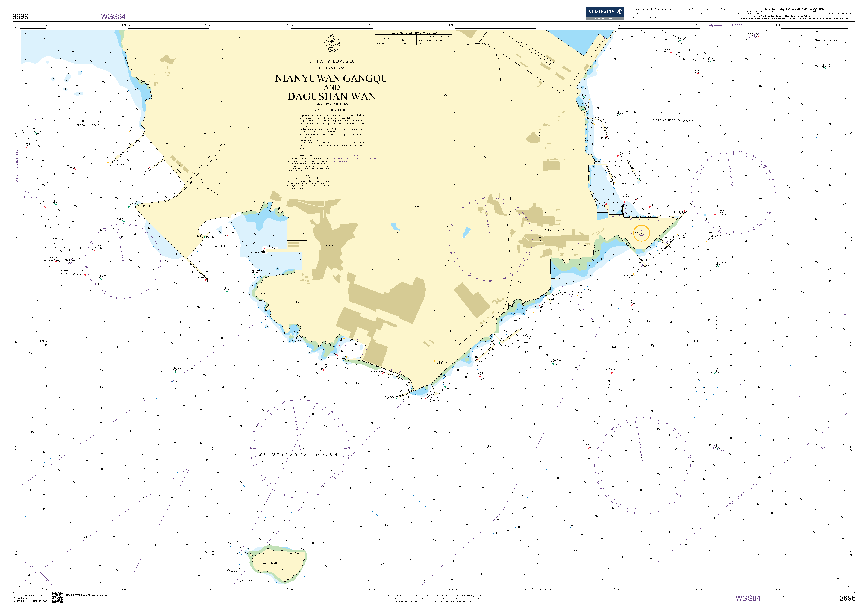Viewport: 868px width, 606px height.
Task: Click the QR code below the chart border
Action: pos(58,597)
